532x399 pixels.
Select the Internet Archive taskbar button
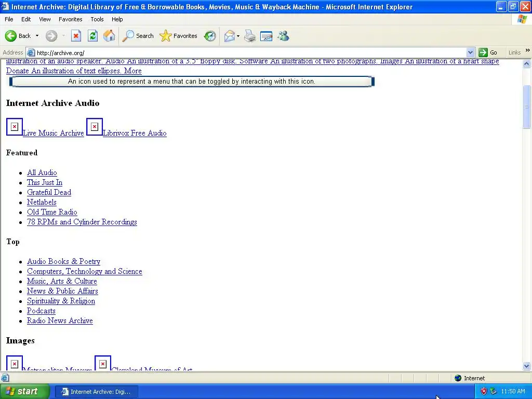(96, 392)
